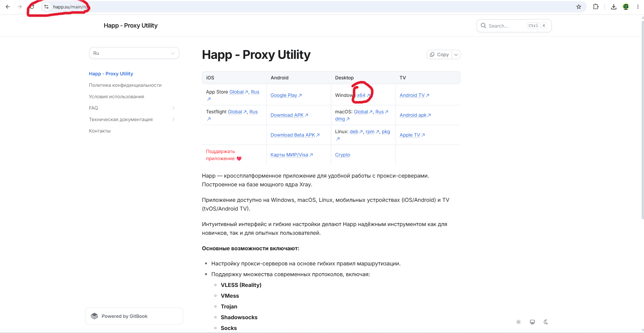Click the Поддержать приложение text
Screen dimensions: 644x333
(x=224, y=155)
